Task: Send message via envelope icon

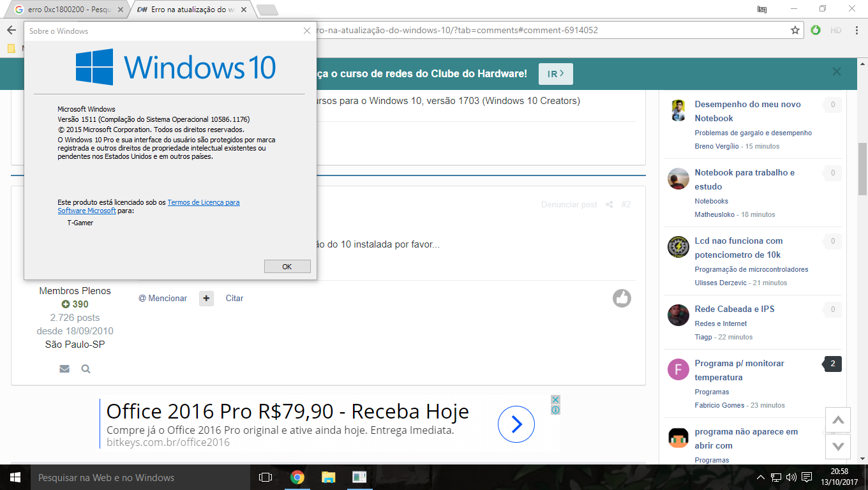Action: point(64,369)
